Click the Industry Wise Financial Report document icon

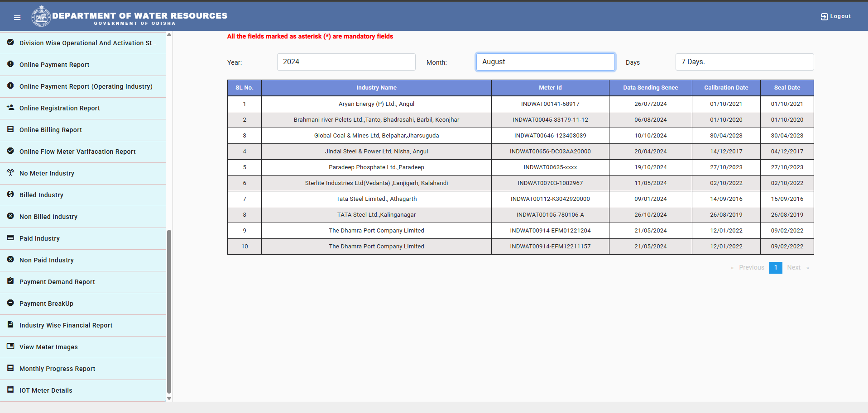(10, 324)
